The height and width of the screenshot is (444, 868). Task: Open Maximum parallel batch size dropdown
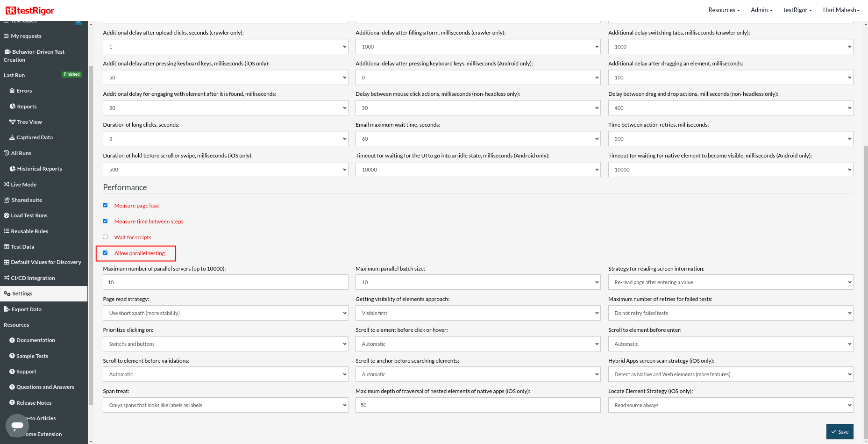[x=477, y=282]
